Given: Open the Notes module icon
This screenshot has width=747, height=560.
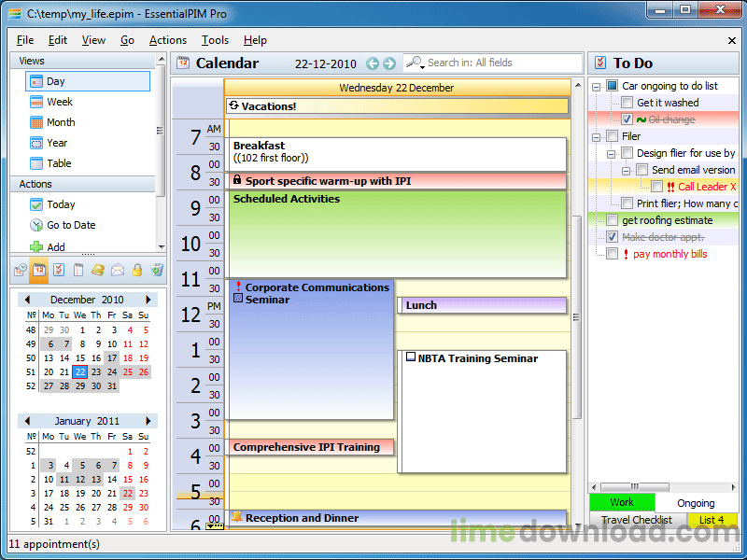Looking at the screenshot, I should [x=78, y=270].
